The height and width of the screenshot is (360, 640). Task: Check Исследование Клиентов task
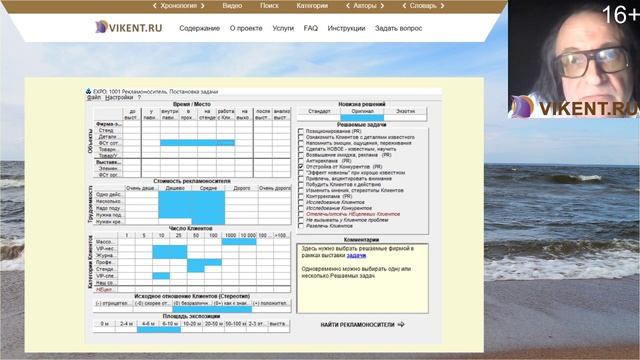pyautogui.click(x=301, y=202)
